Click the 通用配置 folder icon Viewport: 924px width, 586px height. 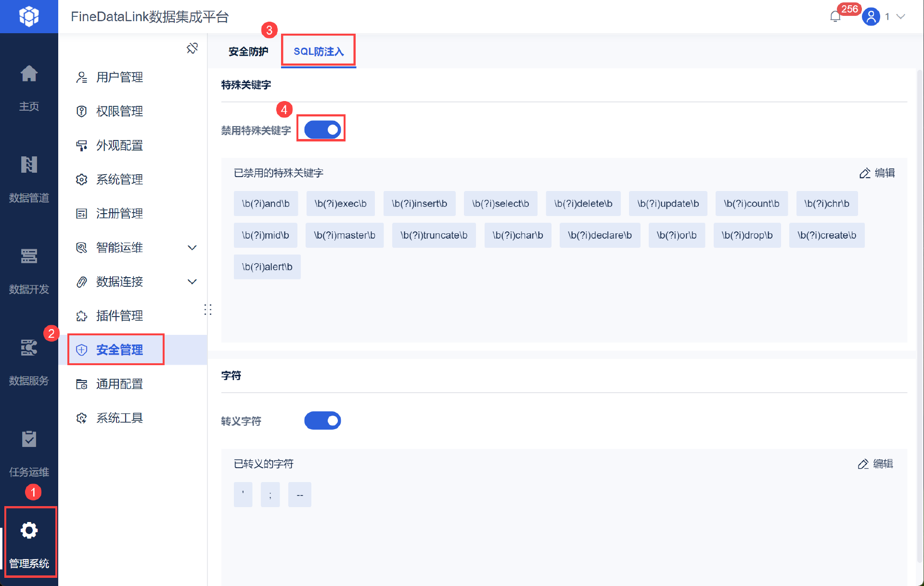pyautogui.click(x=81, y=384)
